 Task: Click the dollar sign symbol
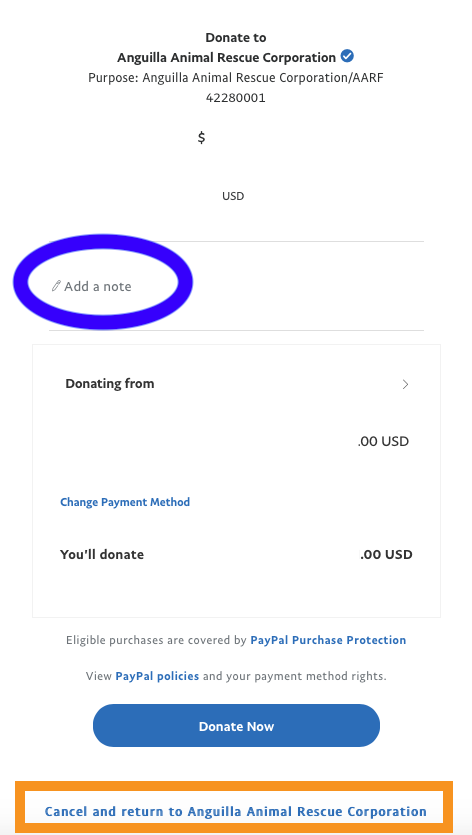pyautogui.click(x=201, y=137)
